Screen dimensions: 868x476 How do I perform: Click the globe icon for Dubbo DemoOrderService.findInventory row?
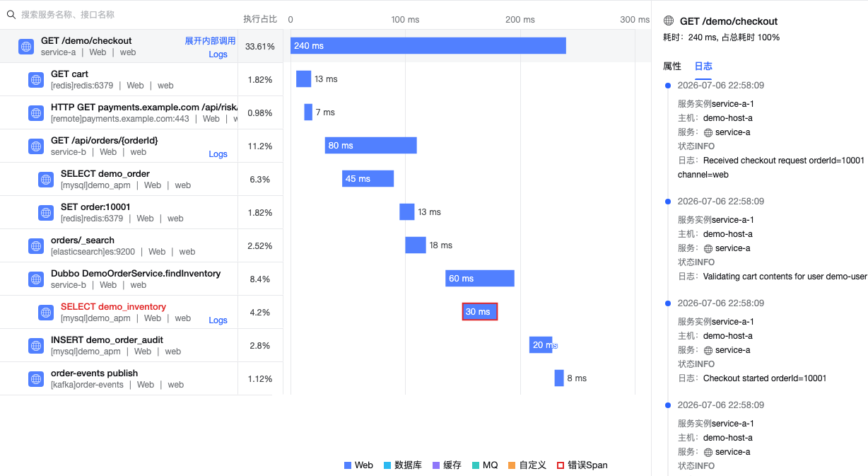(36, 279)
